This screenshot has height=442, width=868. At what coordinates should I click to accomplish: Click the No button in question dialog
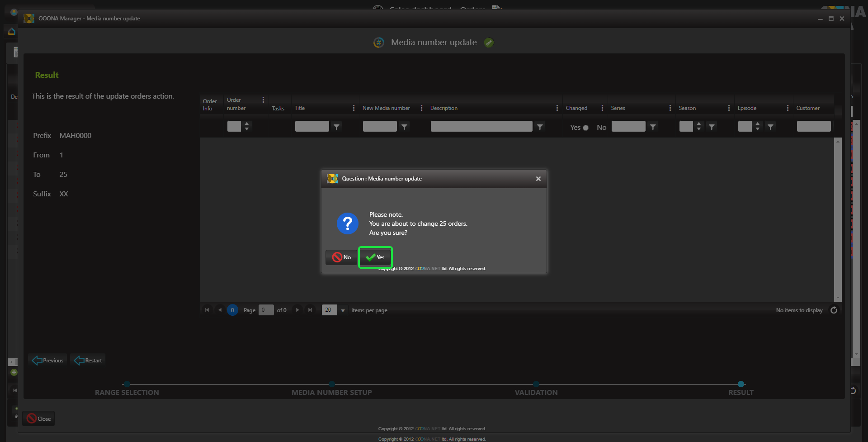[x=341, y=257]
